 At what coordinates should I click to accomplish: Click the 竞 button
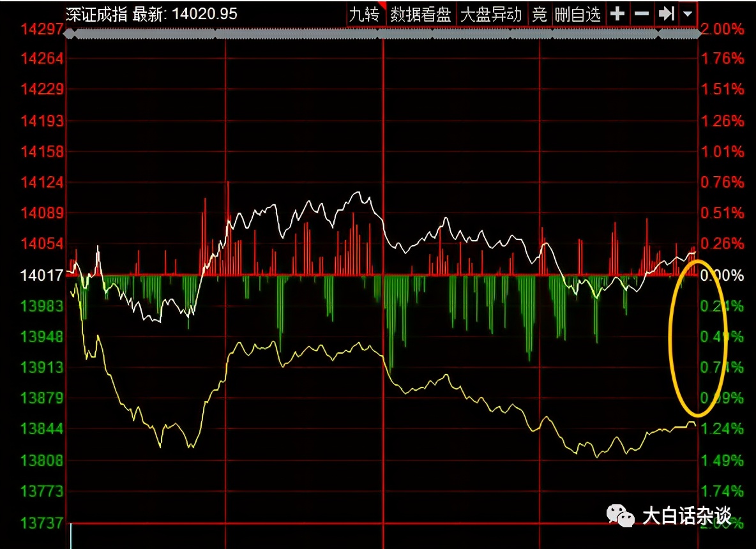tap(539, 15)
